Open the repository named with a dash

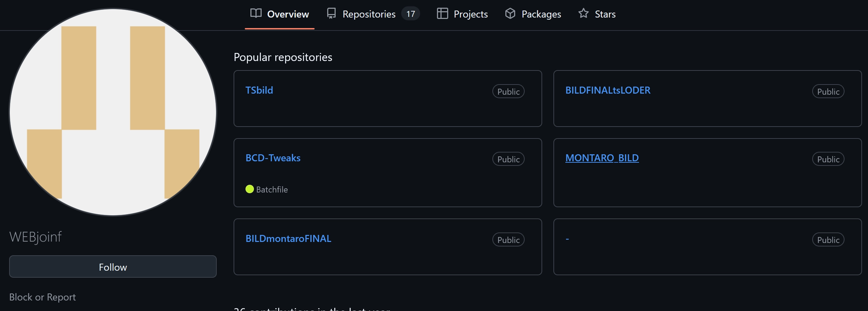pyautogui.click(x=567, y=239)
